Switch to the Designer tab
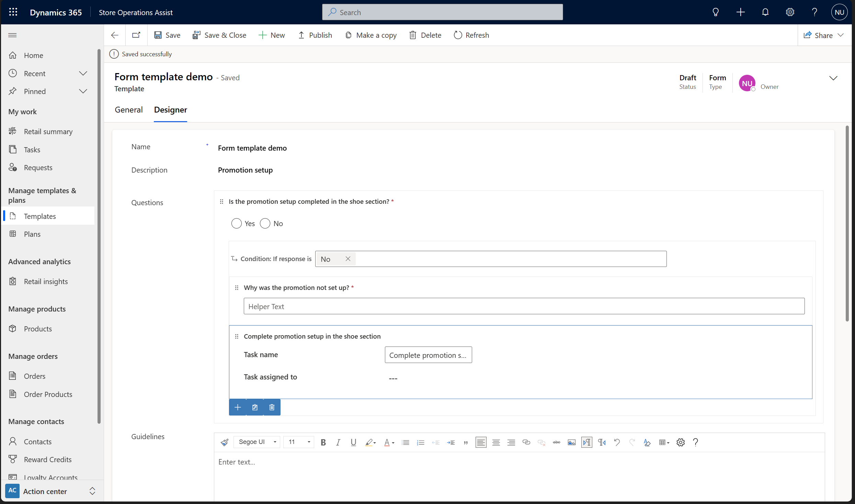The height and width of the screenshot is (504, 855). [x=171, y=110]
